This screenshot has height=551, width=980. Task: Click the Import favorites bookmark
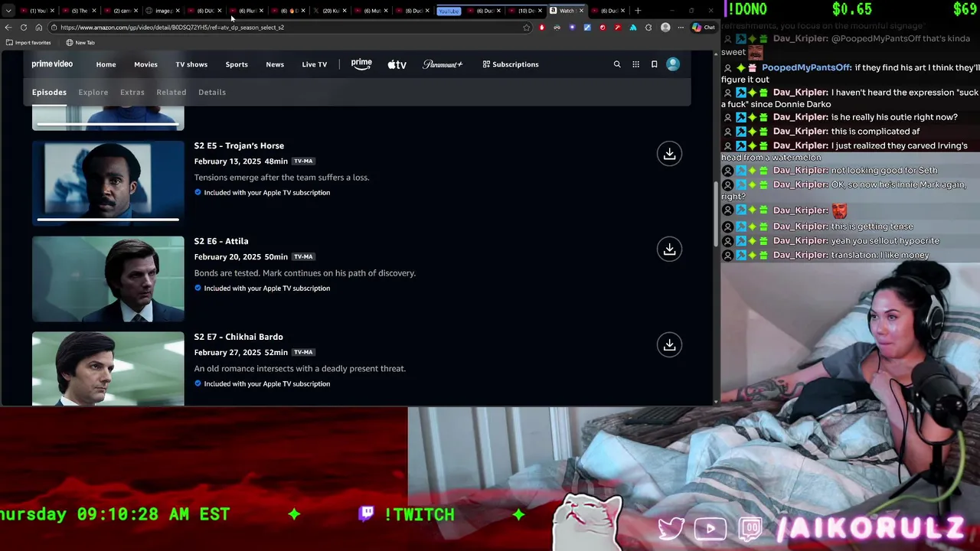tap(28, 43)
